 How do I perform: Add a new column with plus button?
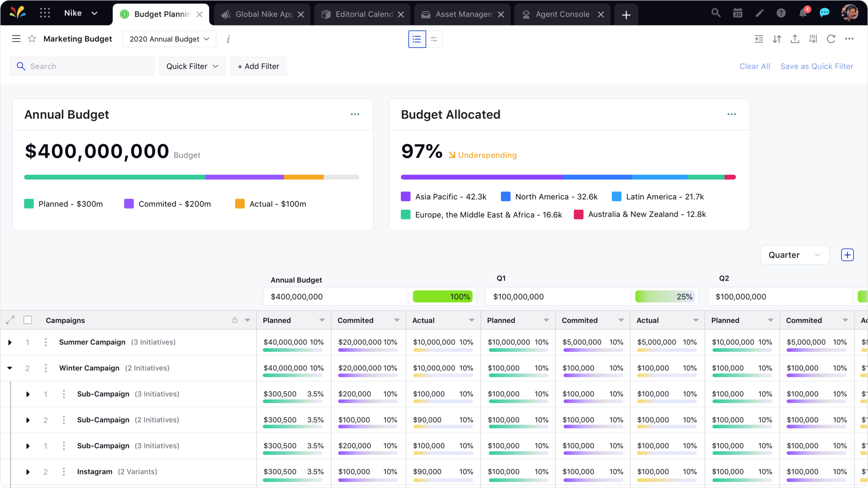click(x=847, y=255)
